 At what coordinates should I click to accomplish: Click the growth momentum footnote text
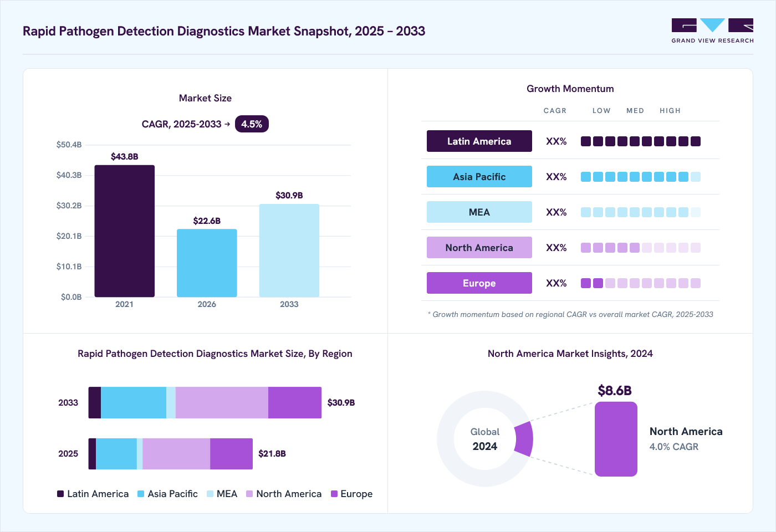coord(570,314)
